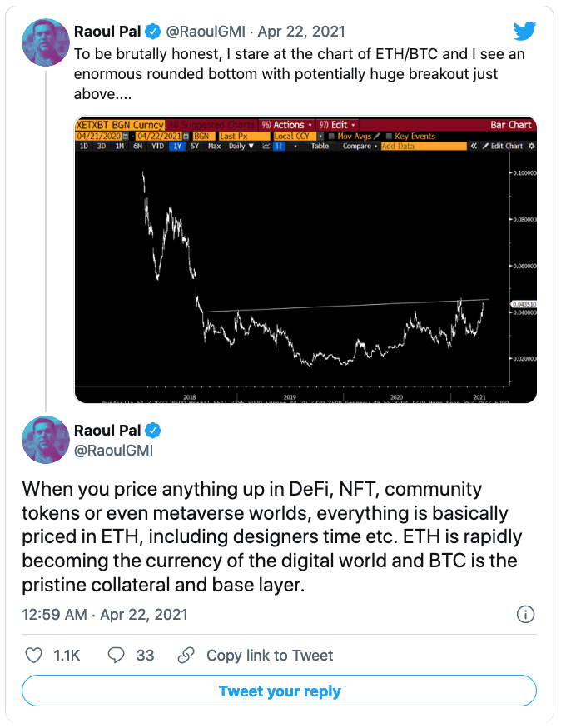This screenshot has width=561, height=728.
Task: Click Copy link to Tweet
Action: pos(270,655)
